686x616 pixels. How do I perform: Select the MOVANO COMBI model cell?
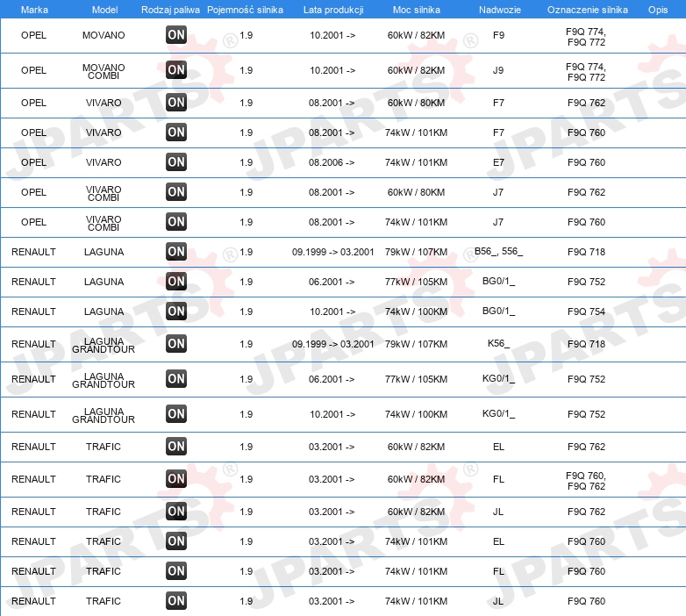[x=104, y=71]
